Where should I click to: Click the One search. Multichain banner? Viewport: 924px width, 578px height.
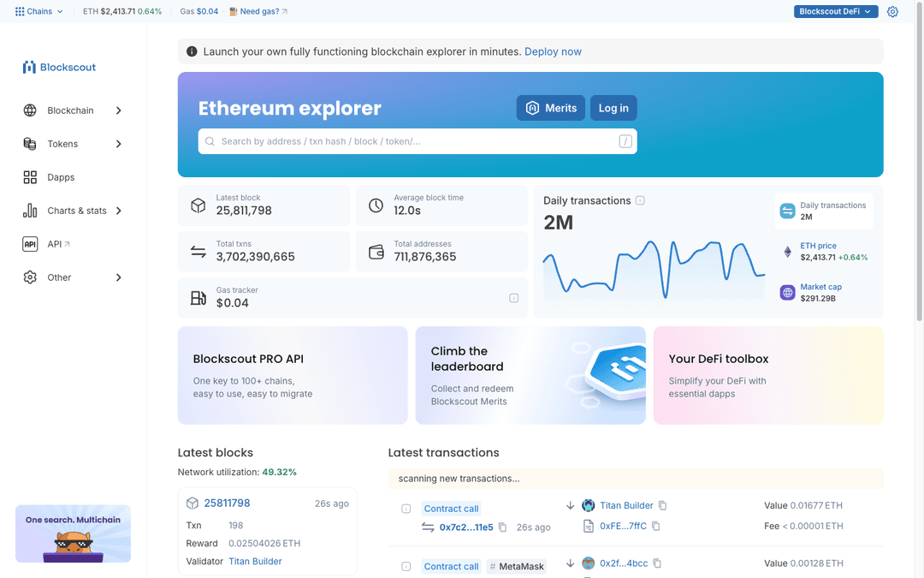tap(73, 533)
